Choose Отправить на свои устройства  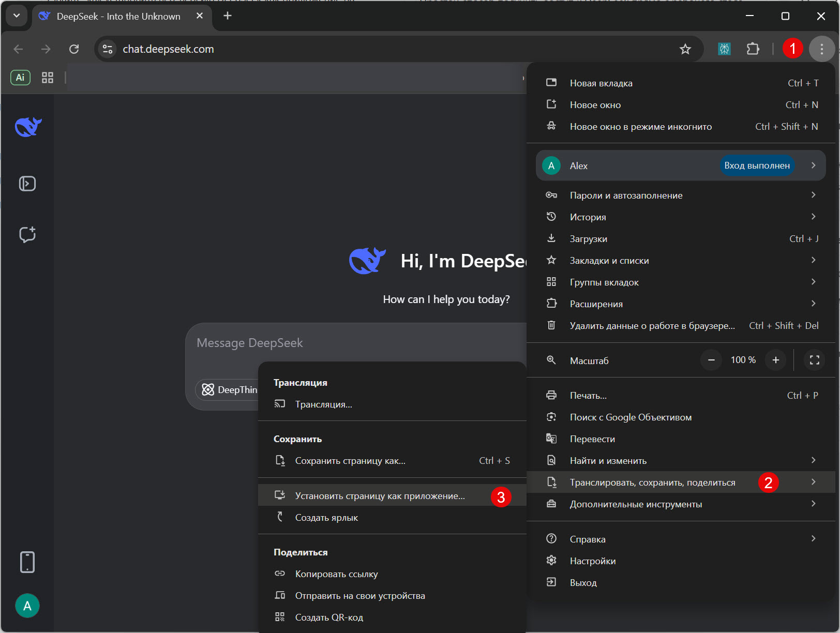click(392, 596)
